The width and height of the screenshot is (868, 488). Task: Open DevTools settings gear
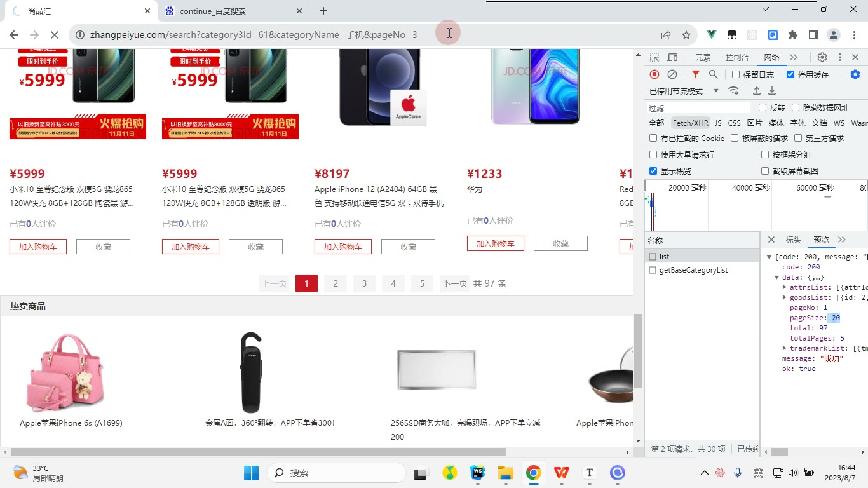[x=822, y=57]
